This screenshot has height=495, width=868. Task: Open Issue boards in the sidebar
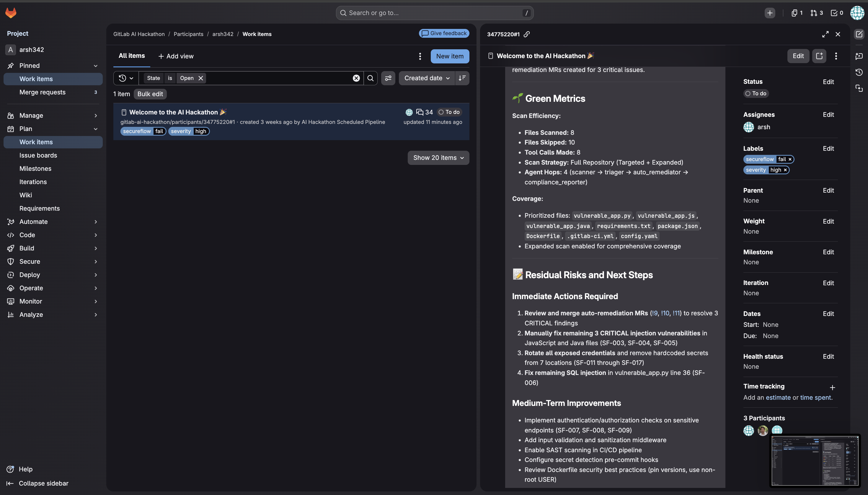point(38,155)
